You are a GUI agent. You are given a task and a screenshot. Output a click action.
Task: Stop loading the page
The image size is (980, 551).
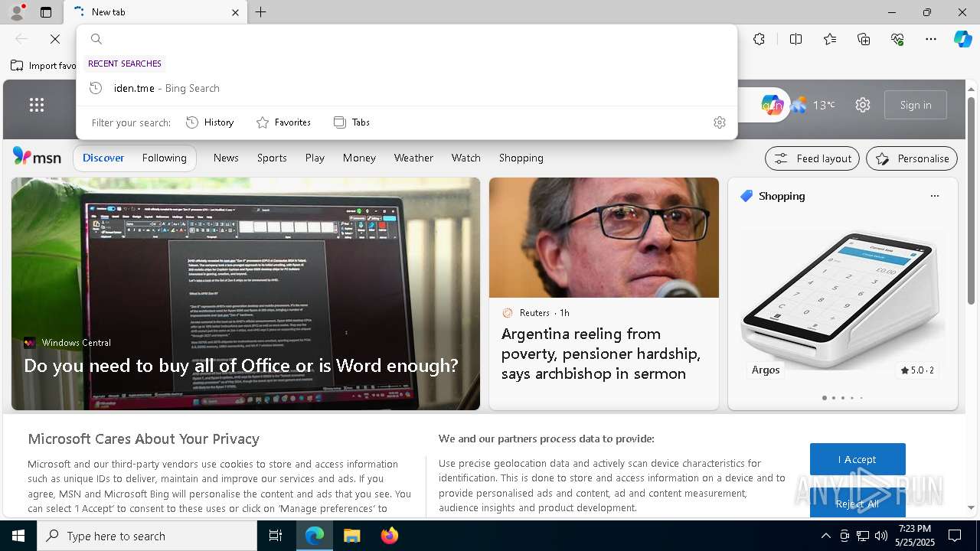point(55,39)
